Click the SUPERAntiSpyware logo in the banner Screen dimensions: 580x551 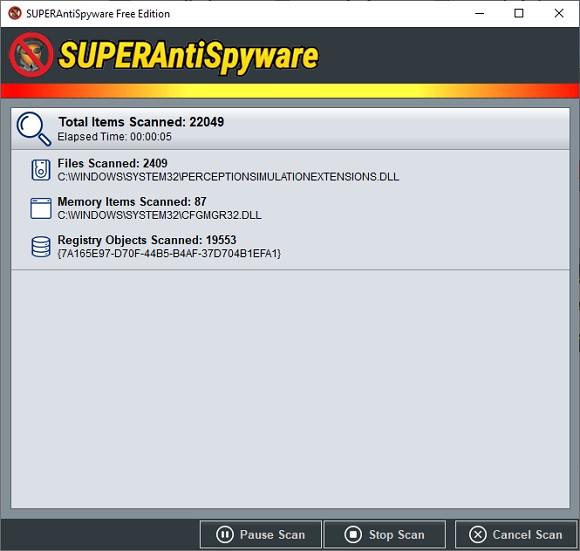click(x=31, y=55)
